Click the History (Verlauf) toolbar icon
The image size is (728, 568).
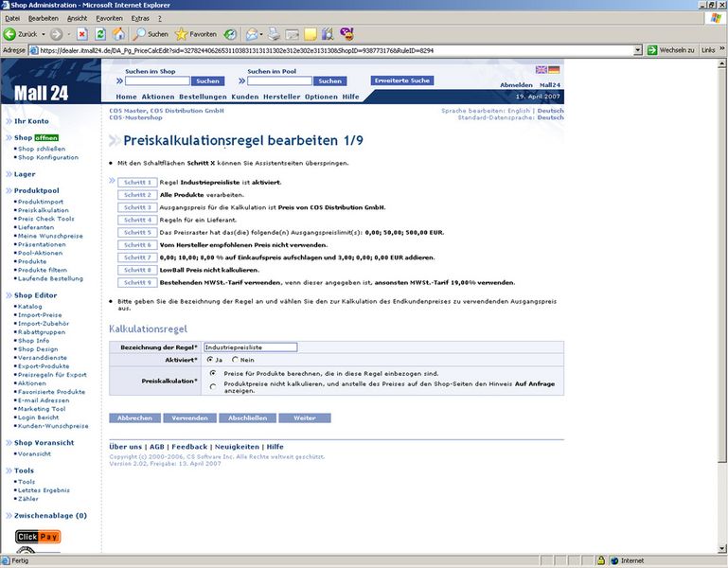[x=230, y=34]
